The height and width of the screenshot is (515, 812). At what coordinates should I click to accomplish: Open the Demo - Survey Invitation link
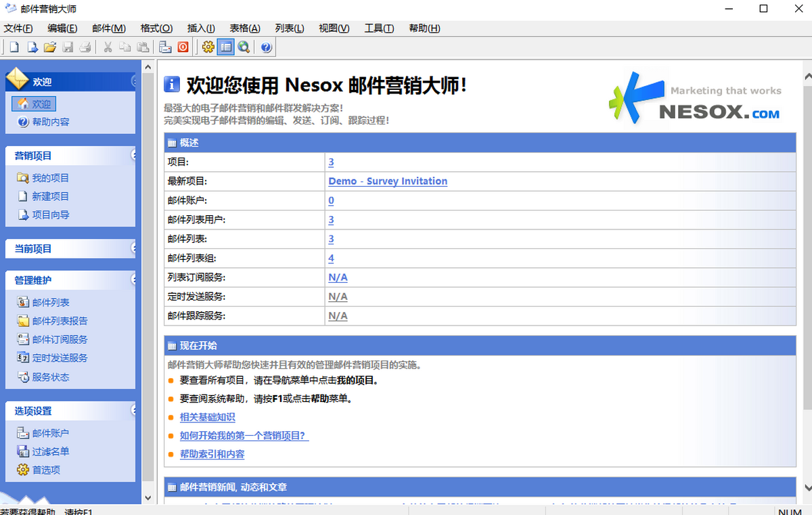tap(388, 181)
